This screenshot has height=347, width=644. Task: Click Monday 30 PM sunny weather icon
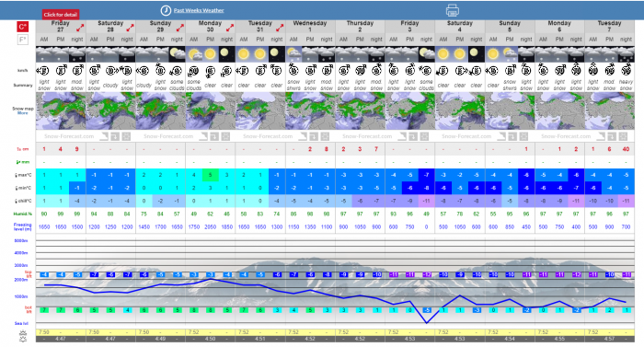(211, 54)
